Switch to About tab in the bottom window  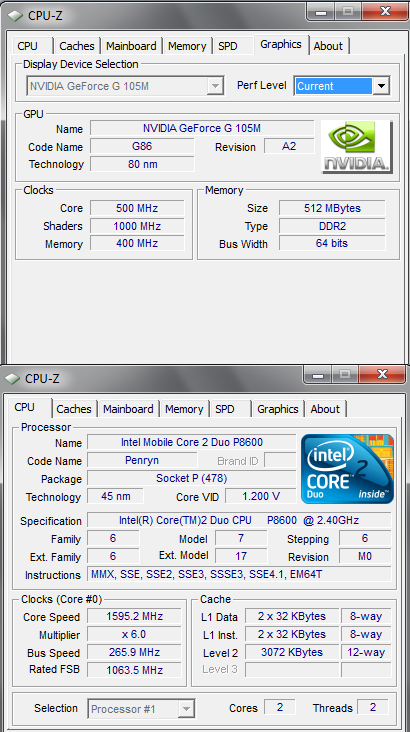[x=325, y=409]
